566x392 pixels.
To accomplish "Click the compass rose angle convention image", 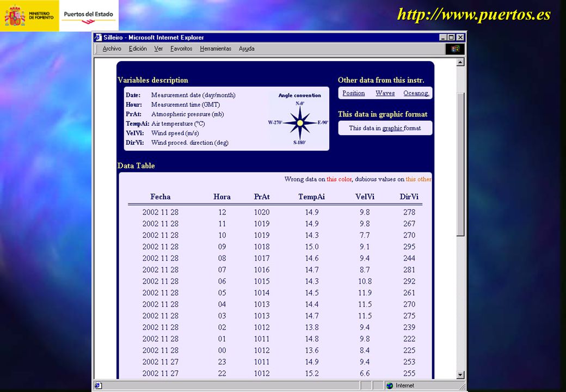I will point(300,123).
